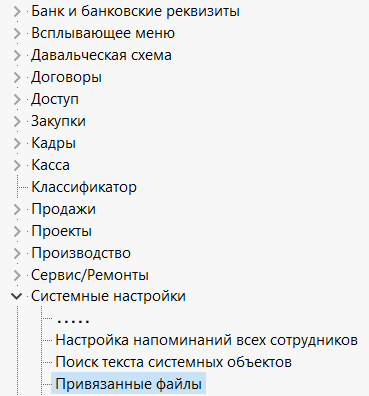
Task: Select the Системные настройки label
Action: pos(108,296)
